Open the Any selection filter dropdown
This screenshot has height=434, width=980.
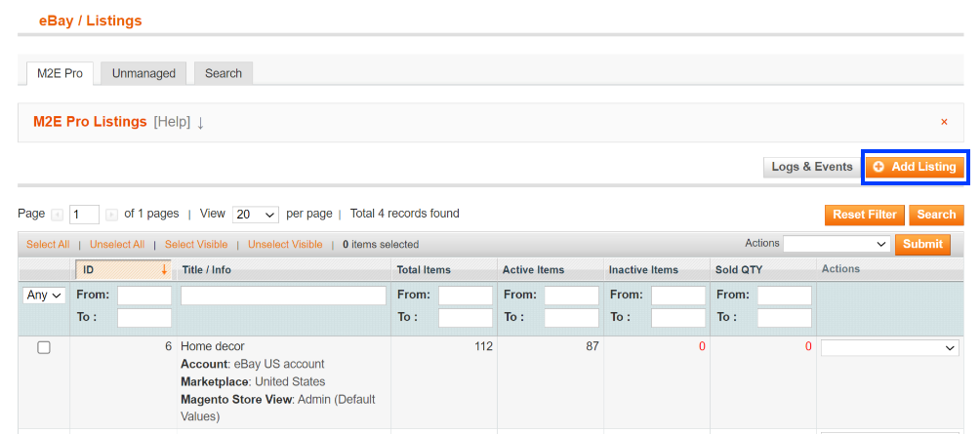(x=44, y=295)
